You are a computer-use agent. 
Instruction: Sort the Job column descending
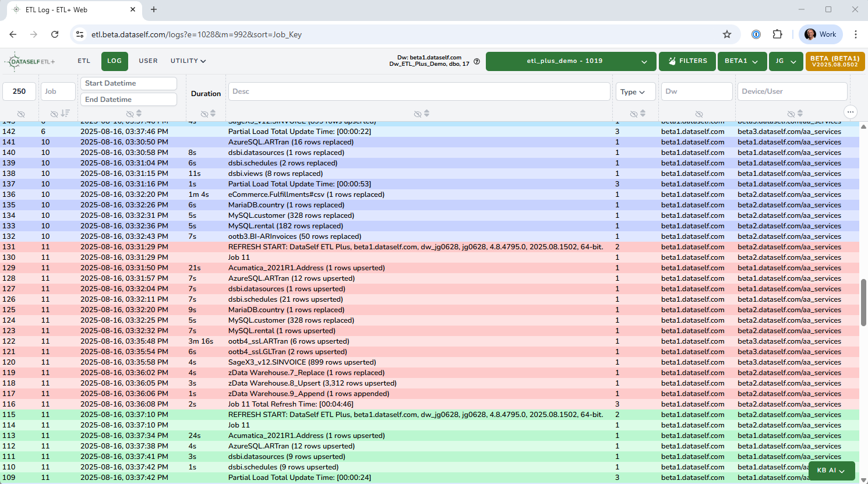pos(65,114)
